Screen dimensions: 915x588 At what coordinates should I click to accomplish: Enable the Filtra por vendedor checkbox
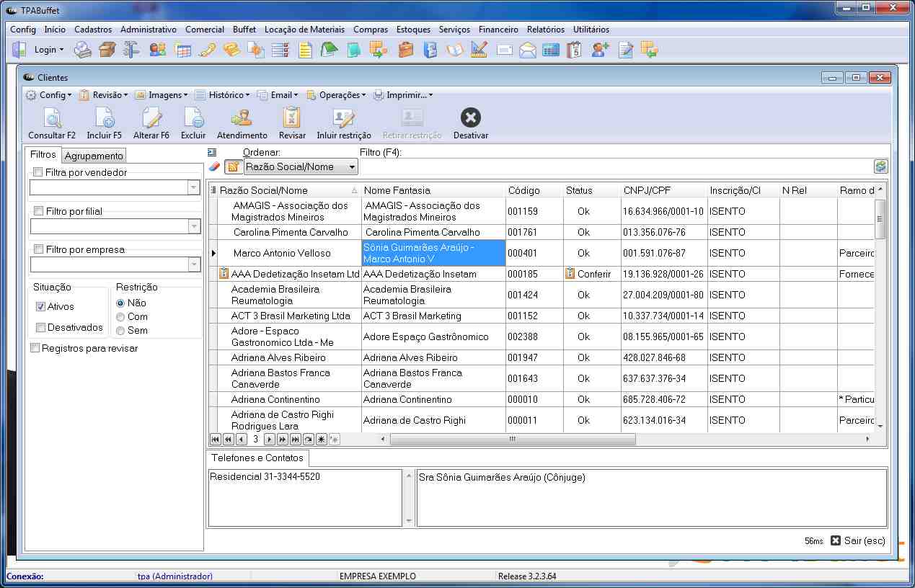[38, 173]
